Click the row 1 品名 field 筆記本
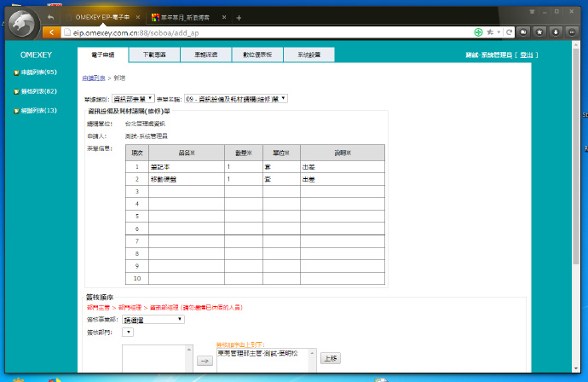Image resolution: width=588 pixels, height=382 pixels. pyautogui.click(x=187, y=167)
